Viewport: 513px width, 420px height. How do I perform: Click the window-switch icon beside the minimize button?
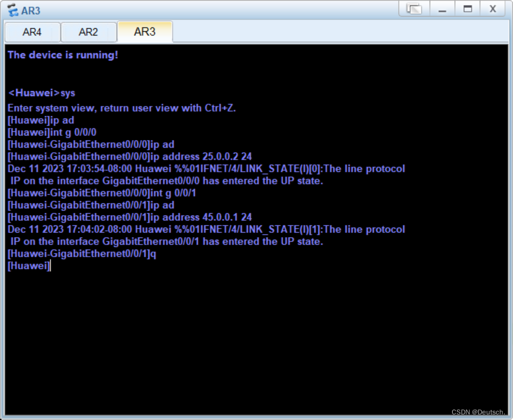pyautogui.click(x=414, y=9)
